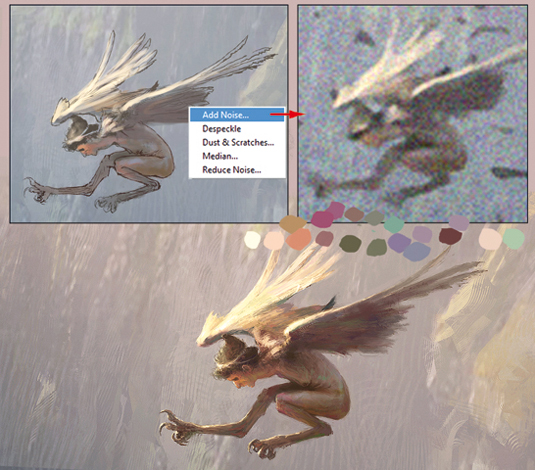Choose Add Noise... from the filter menu
The image size is (535, 470).
coord(237,115)
